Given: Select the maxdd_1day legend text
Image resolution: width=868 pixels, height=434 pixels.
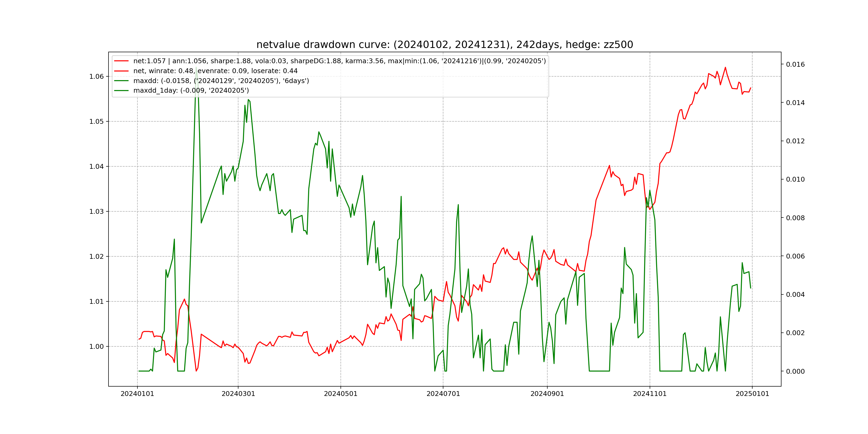Looking at the screenshot, I should coord(191,91).
